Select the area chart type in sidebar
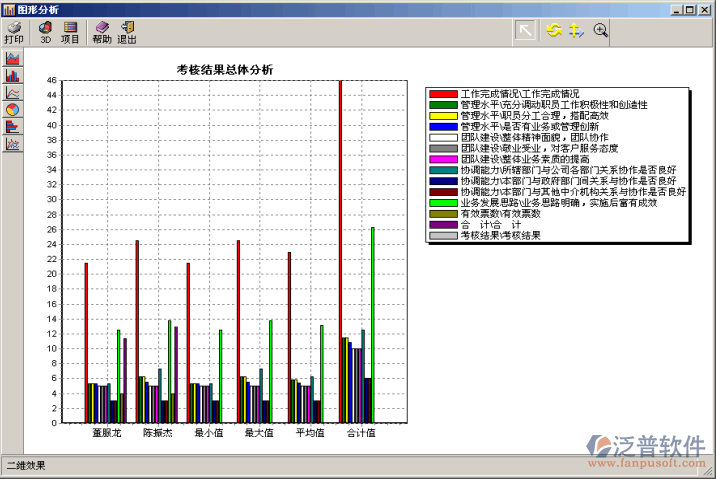Viewport: 716px width, 479px height. (13, 59)
